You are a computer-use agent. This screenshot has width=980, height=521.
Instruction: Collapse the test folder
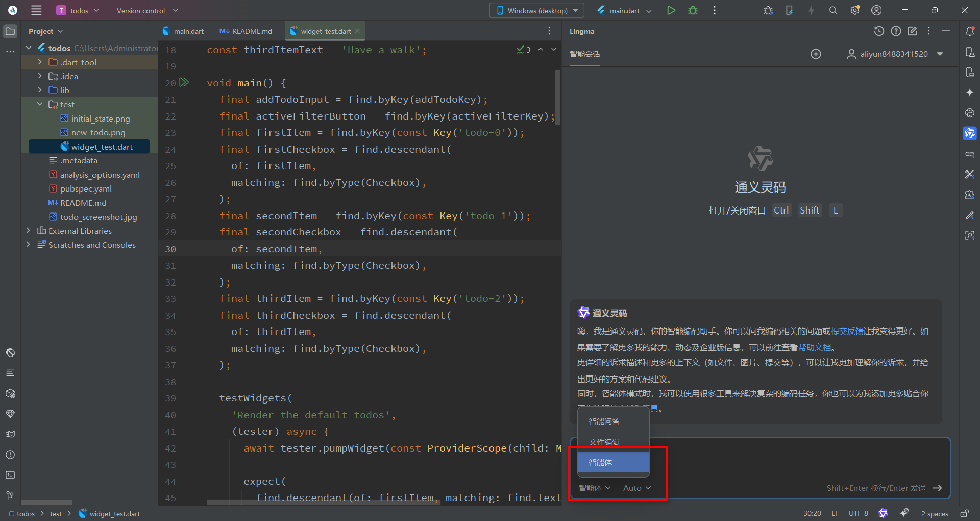tap(40, 104)
